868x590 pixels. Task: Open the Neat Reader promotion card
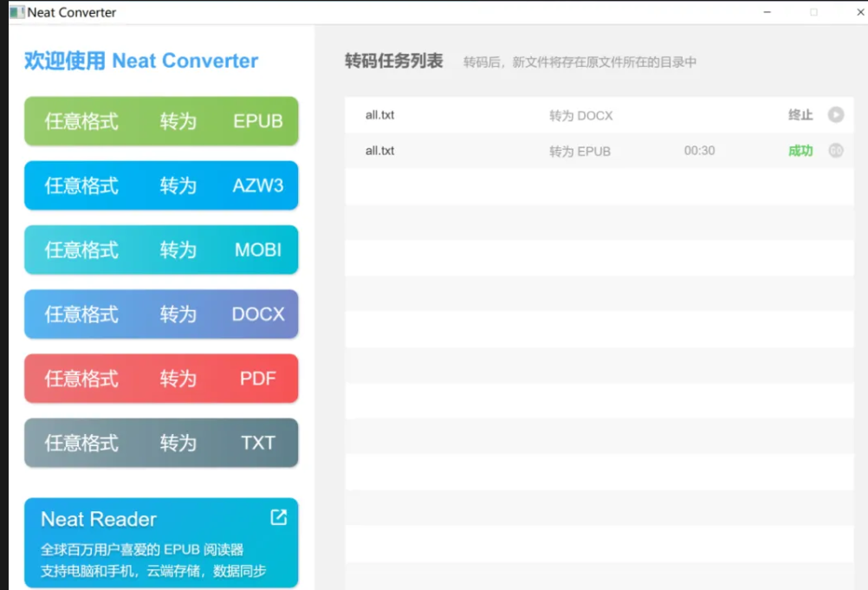161,542
